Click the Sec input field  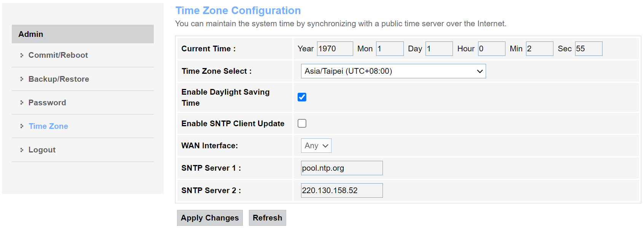click(x=588, y=49)
